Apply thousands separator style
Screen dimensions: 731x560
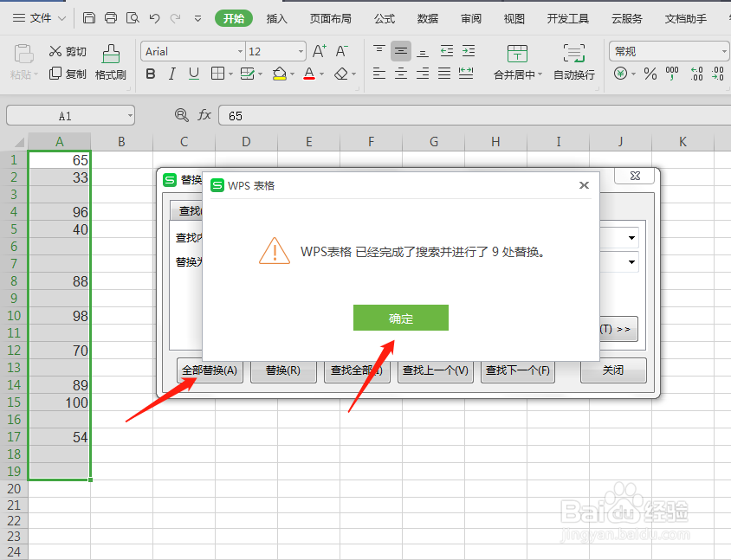tap(672, 74)
